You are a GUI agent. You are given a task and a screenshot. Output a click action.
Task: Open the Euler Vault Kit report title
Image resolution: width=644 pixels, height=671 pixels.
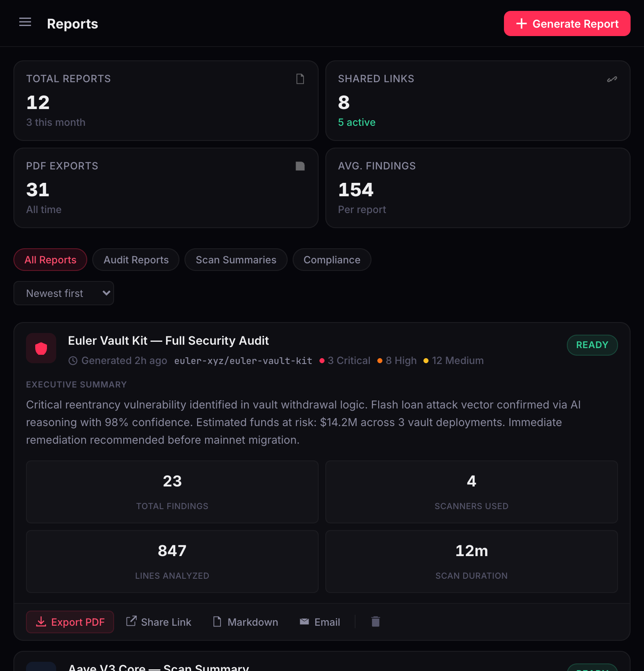(x=168, y=341)
